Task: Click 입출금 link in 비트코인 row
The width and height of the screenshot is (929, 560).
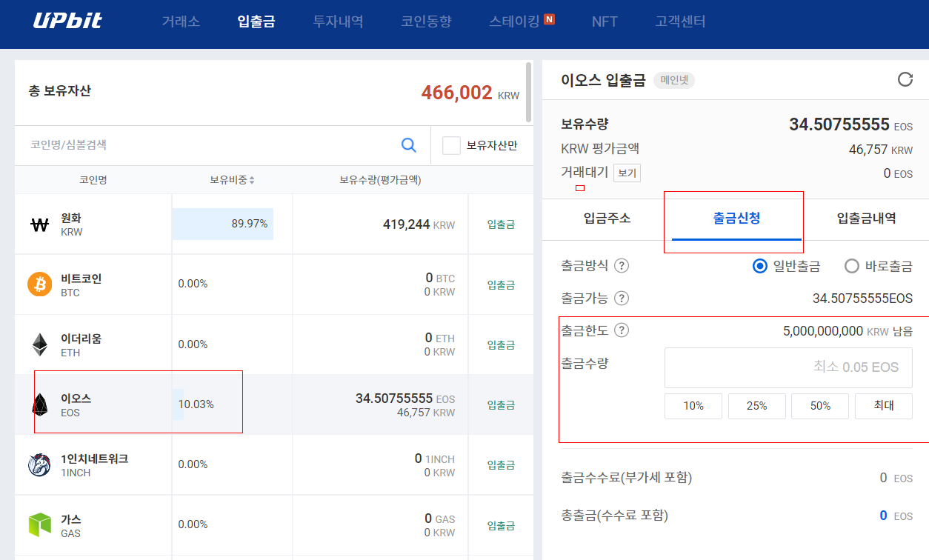Action: point(501,285)
